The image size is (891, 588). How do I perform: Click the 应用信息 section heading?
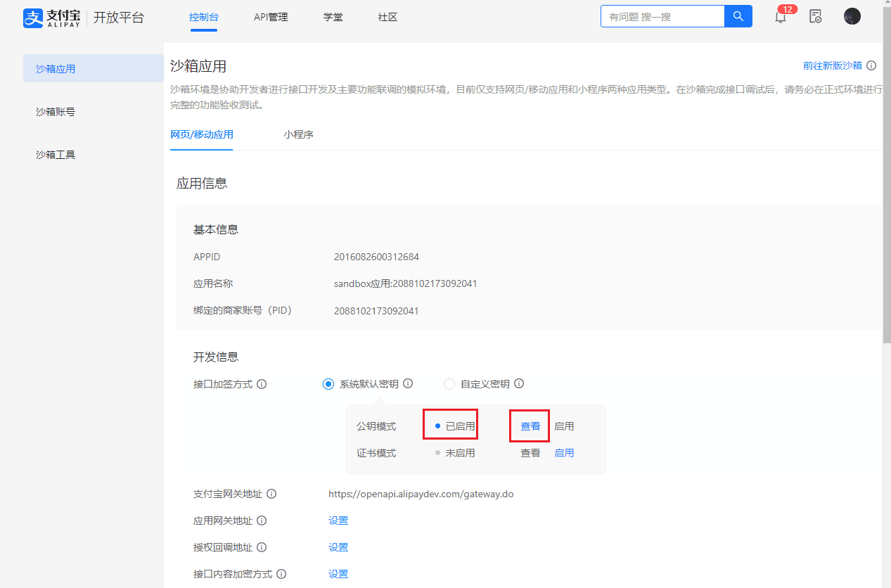pyautogui.click(x=202, y=183)
